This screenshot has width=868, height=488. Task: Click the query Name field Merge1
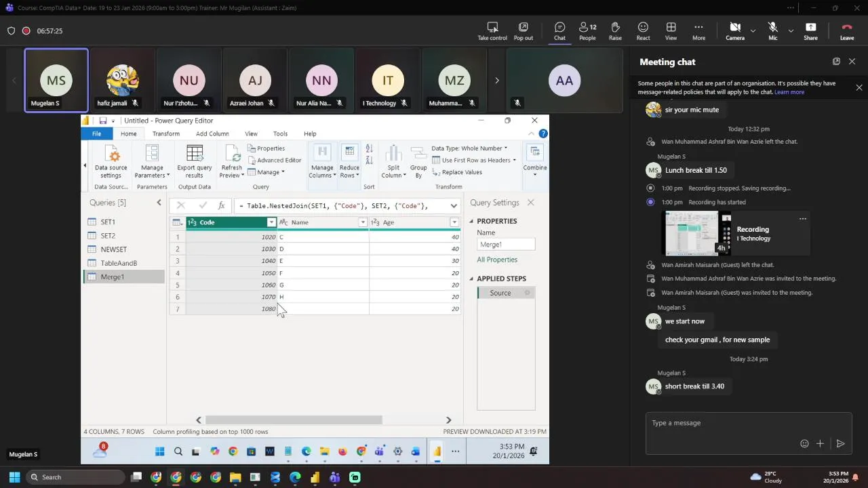tap(506, 245)
